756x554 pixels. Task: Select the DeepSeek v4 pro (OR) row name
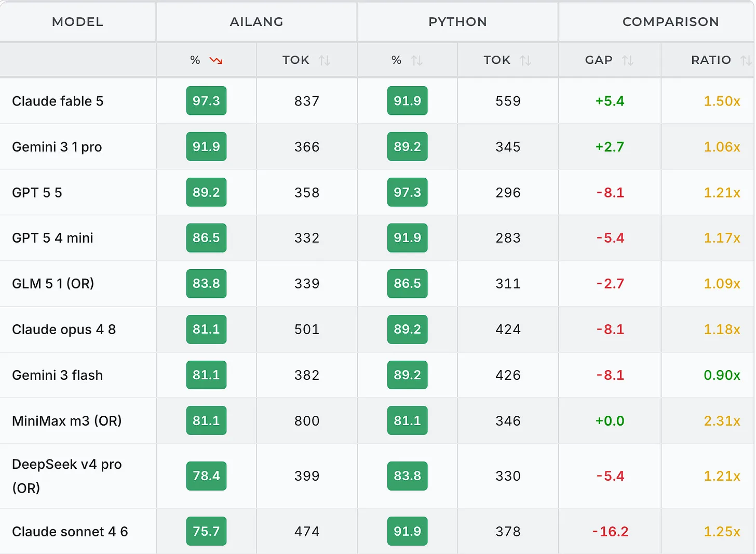click(66, 476)
